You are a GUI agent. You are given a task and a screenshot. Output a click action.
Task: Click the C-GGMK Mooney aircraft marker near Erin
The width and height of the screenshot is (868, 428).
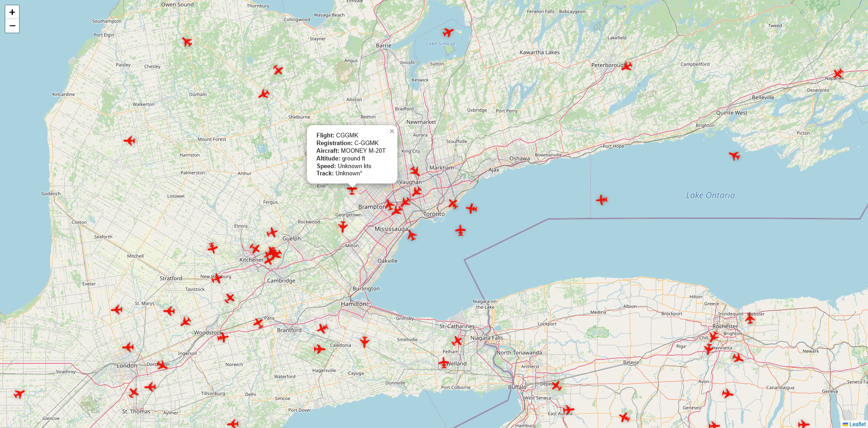click(x=352, y=189)
